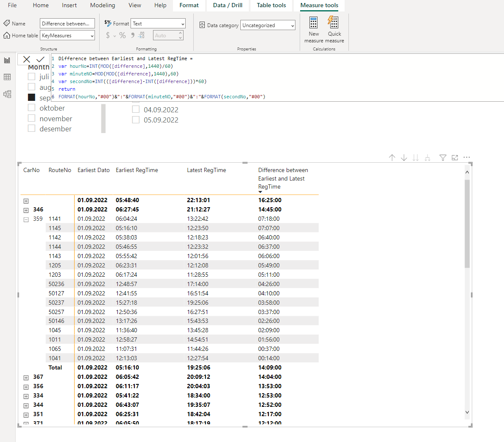Click the Focus mode icon on table
The image size is (504, 442).
point(455,158)
